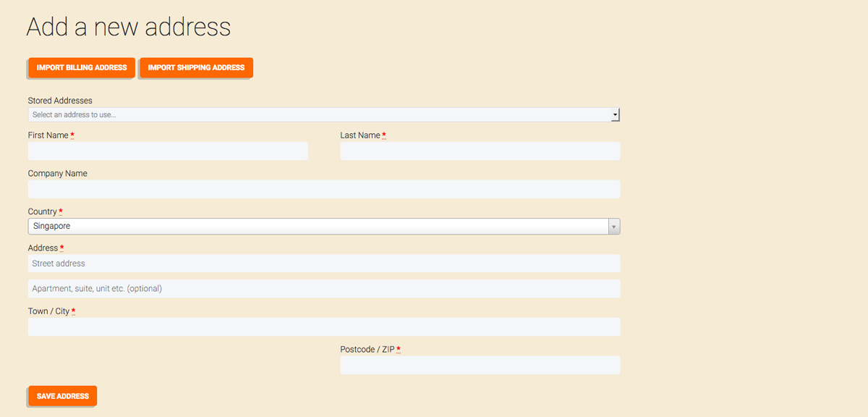Screen dimensions: 868x417
Task: Focus the Last Name input field
Action: coord(480,151)
